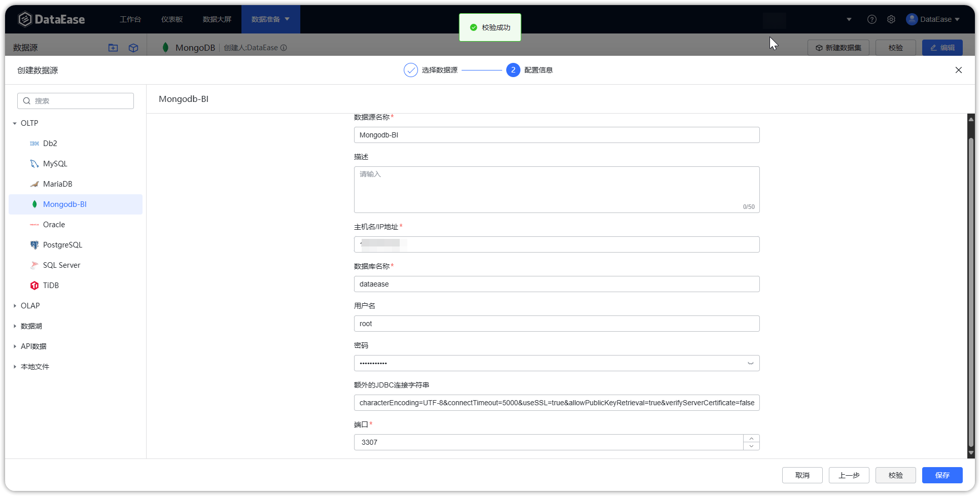The height and width of the screenshot is (496, 980).
Task: Select PostgreSQL from OLTP list
Action: [x=62, y=244]
